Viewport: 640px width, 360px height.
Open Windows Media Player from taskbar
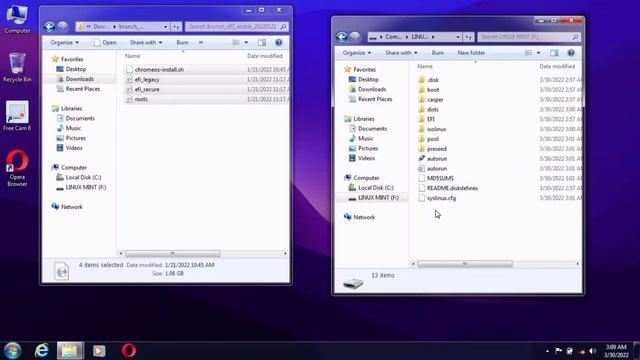pyautogui.click(x=99, y=351)
